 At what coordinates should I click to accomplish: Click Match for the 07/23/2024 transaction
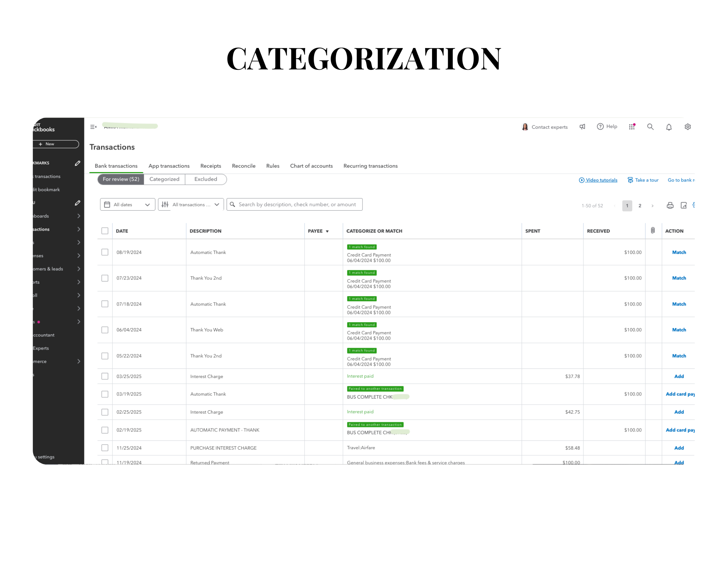pyautogui.click(x=678, y=278)
